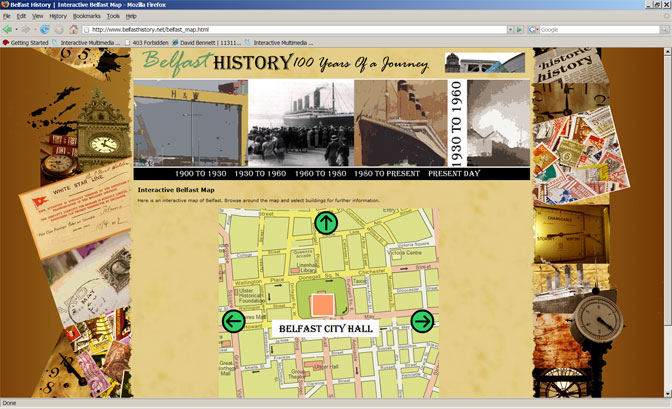Expand the address bar history dropdown
Viewport: 672px width, 409px height.
510,30
